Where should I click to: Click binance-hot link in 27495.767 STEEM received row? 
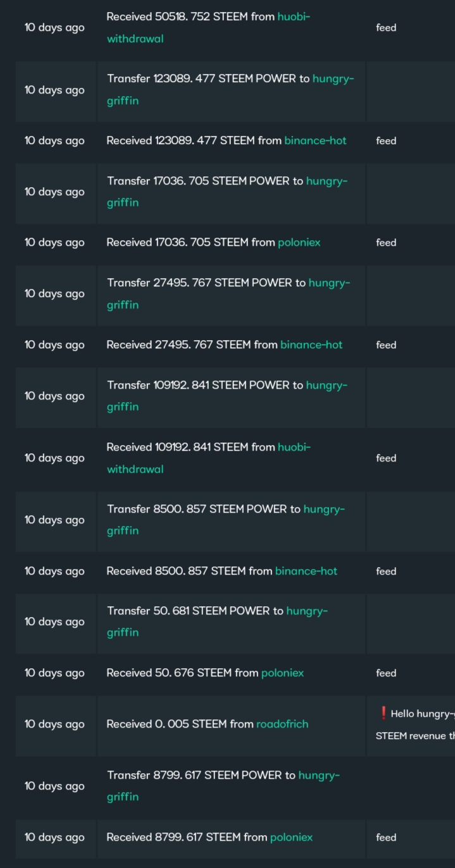tap(311, 345)
